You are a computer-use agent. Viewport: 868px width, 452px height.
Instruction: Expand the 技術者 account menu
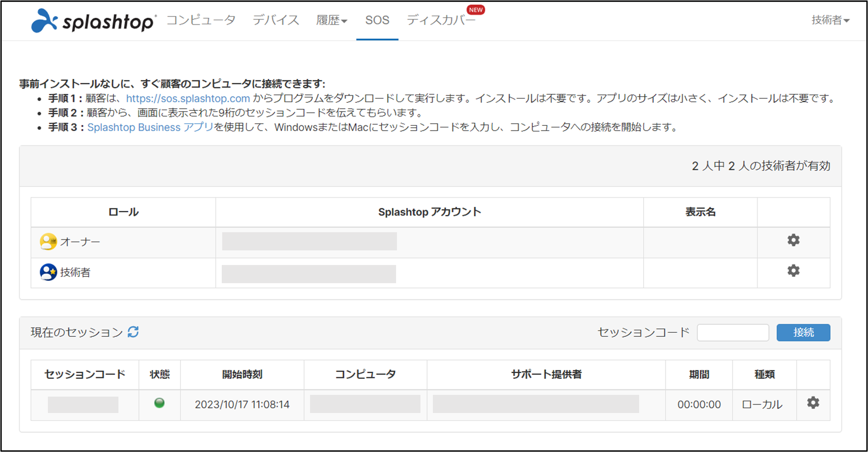click(830, 20)
